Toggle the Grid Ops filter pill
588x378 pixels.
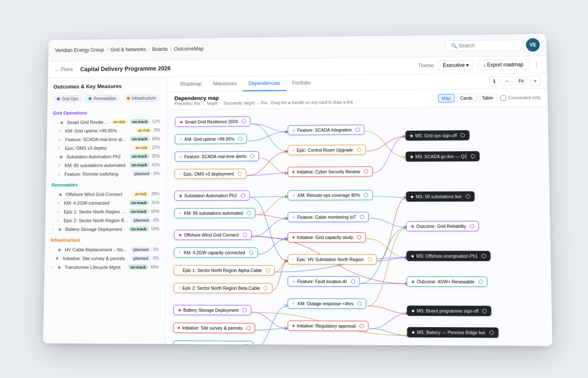[x=67, y=98]
